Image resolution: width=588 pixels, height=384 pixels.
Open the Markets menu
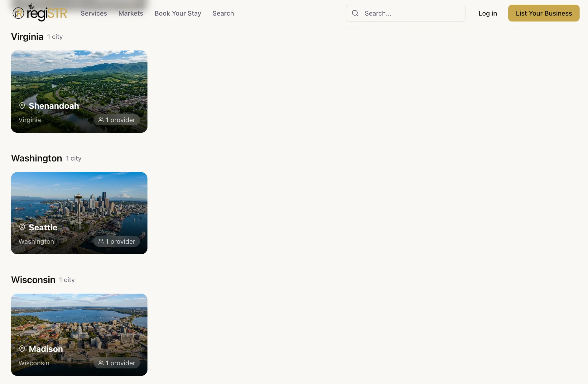pyautogui.click(x=131, y=13)
